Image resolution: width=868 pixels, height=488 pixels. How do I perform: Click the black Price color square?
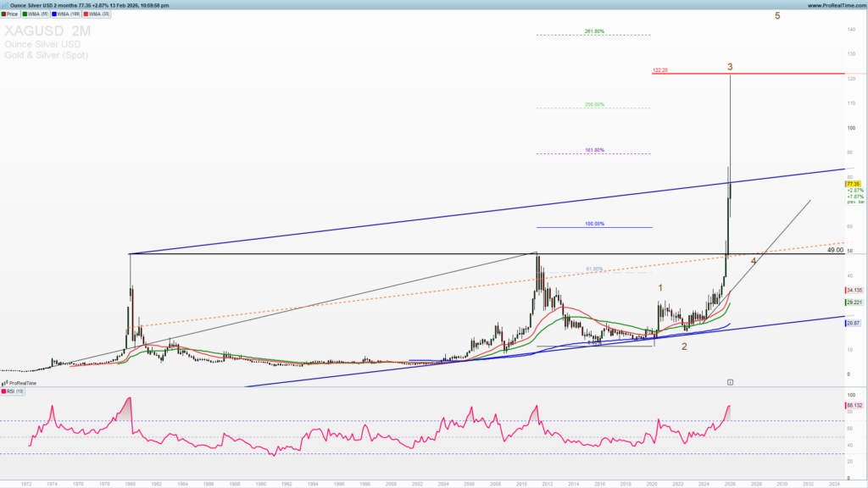click(x=4, y=14)
